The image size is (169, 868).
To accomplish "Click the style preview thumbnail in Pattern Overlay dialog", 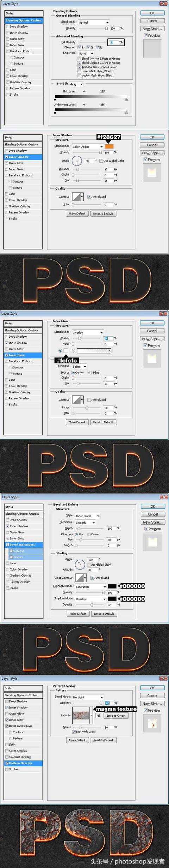I will tap(152, 723).
